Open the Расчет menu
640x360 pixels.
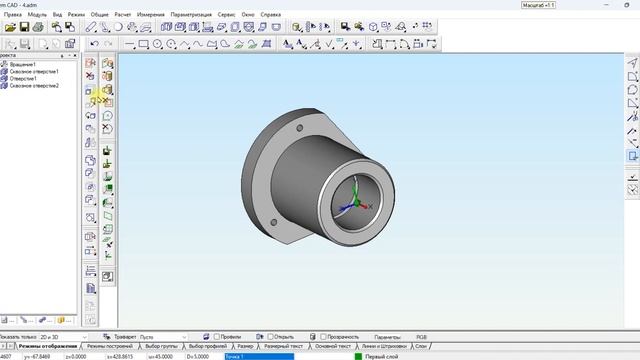click(x=122, y=14)
